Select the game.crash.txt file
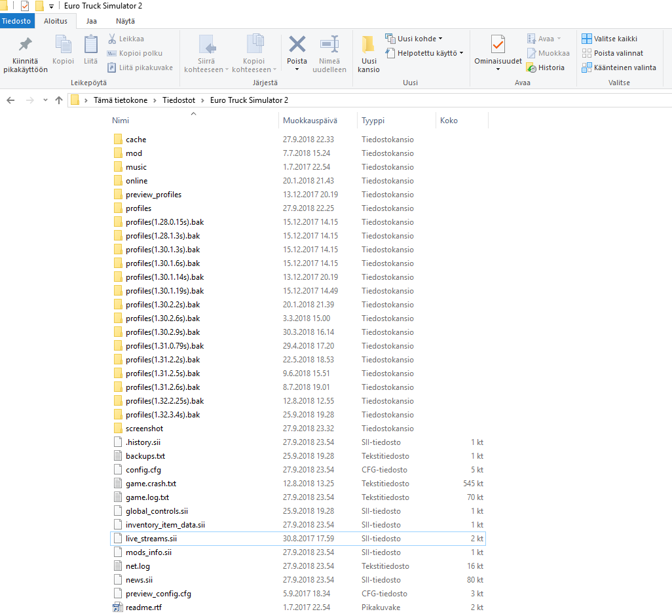 (298, 483)
